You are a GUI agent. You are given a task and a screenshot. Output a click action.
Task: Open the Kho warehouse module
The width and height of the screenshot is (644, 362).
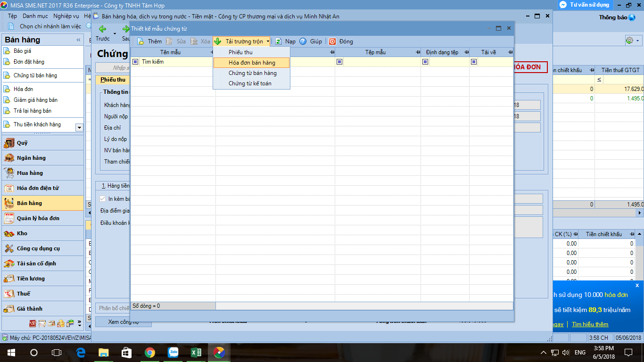point(42,233)
